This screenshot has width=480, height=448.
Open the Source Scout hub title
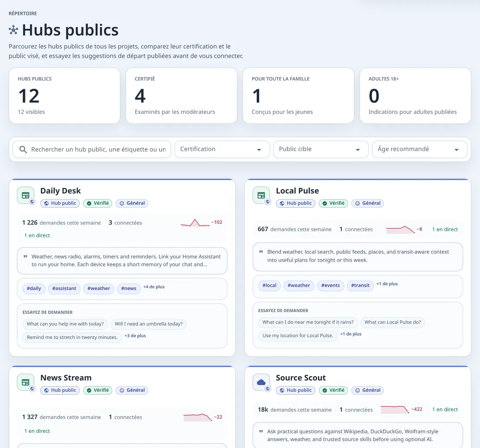click(301, 378)
